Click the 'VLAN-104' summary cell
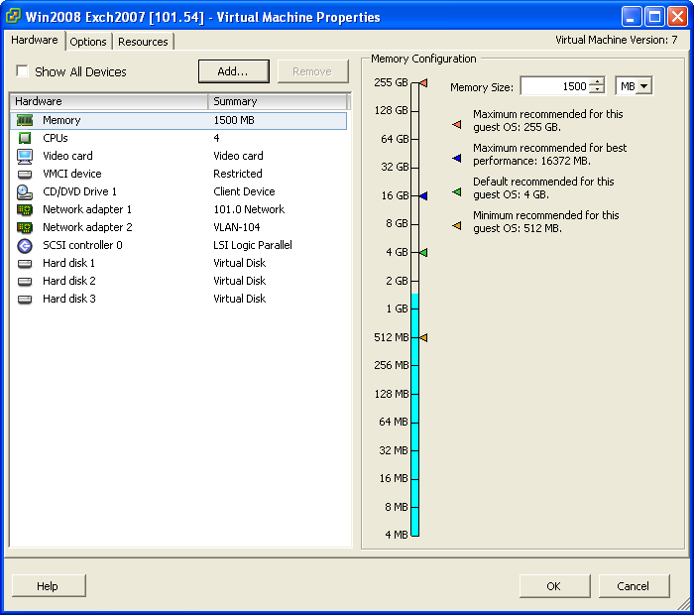Screen dimensions: 695x616 pyautogui.click(x=237, y=227)
